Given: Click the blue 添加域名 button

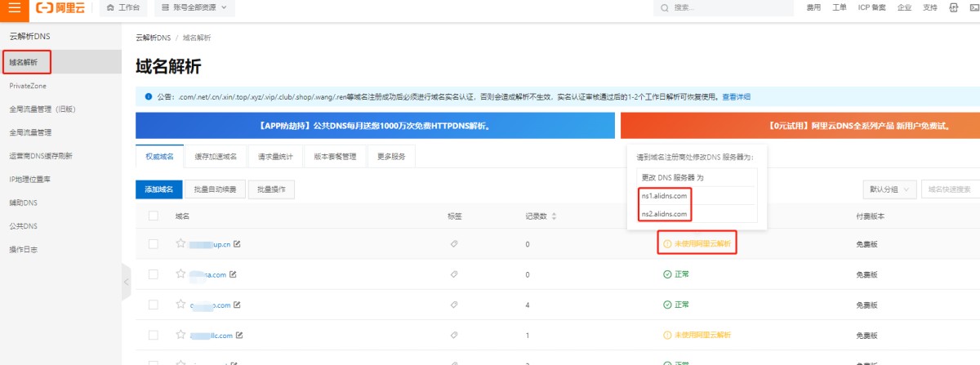Looking at the screenshot, I should (x=158, y=189).
